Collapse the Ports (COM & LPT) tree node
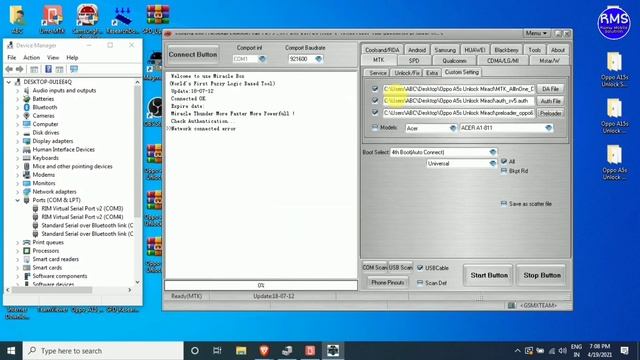Viewport: 640px width, 360px height. click(x=18, y=200)
